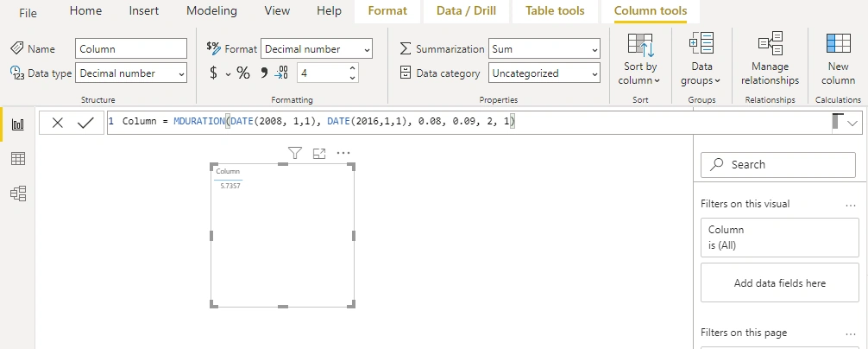Apply currency format with the dollar icon
The image size is (868, 349).
214,73
